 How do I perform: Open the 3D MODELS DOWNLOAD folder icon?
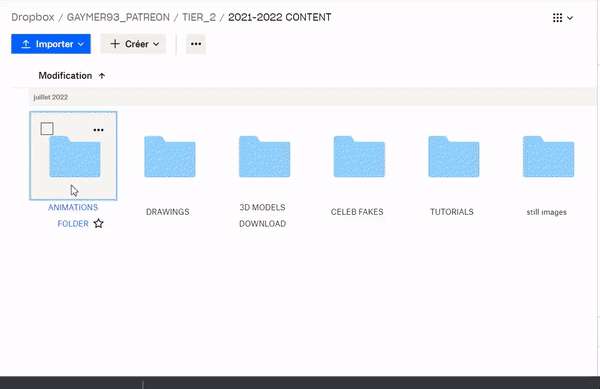tap(264, 156)
